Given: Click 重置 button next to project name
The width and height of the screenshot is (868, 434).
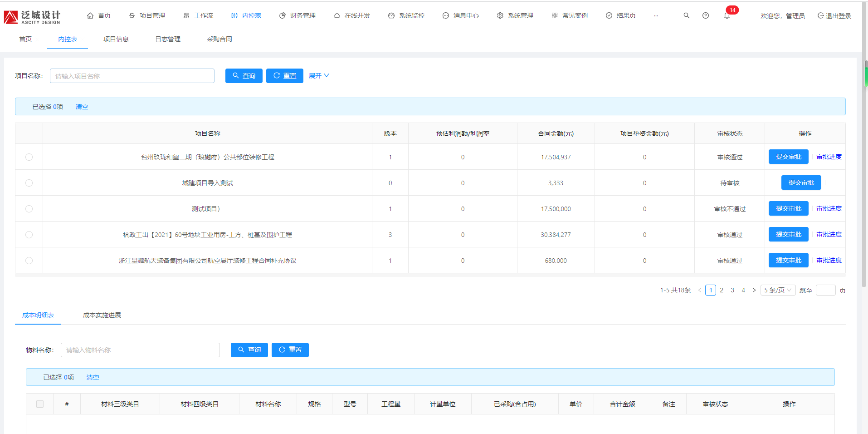Looking at the screenshot, I should click(x=285, y=76).
